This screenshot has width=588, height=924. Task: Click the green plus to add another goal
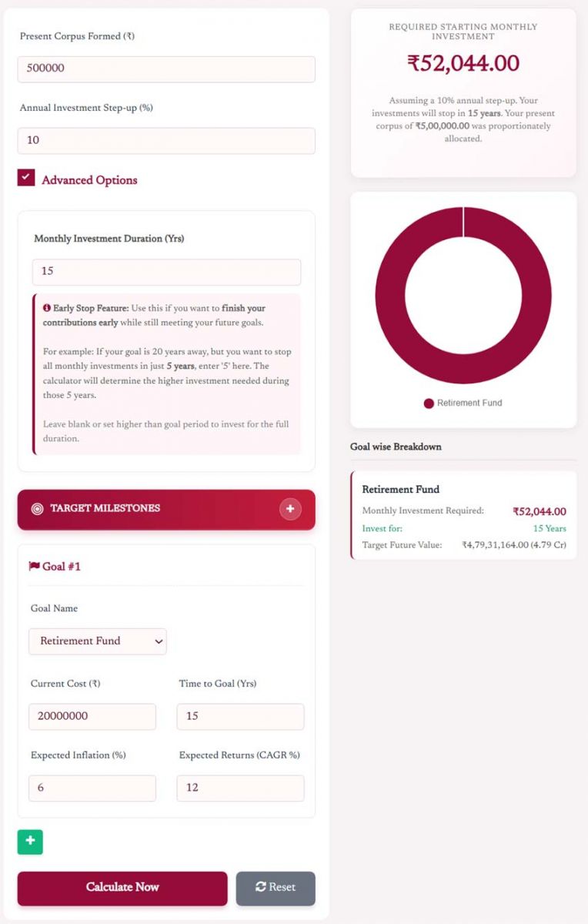(30, 842)
